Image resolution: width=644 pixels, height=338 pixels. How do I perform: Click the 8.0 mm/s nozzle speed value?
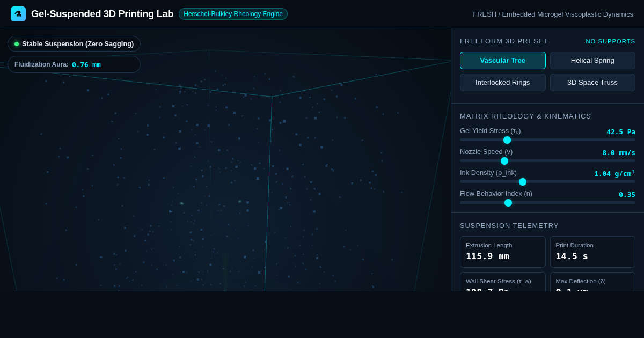coord(619,152)
